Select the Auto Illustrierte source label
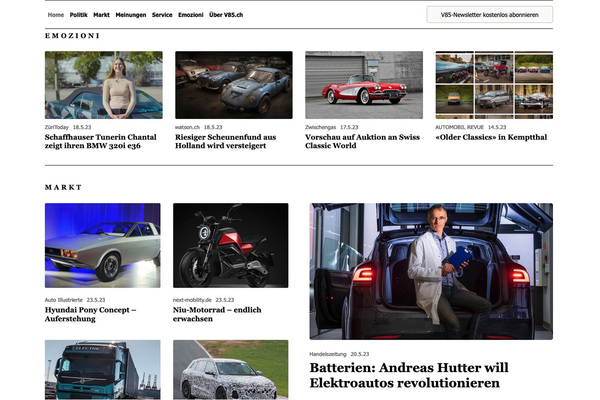This screenshot has width=600, height=400. point(64,300)
